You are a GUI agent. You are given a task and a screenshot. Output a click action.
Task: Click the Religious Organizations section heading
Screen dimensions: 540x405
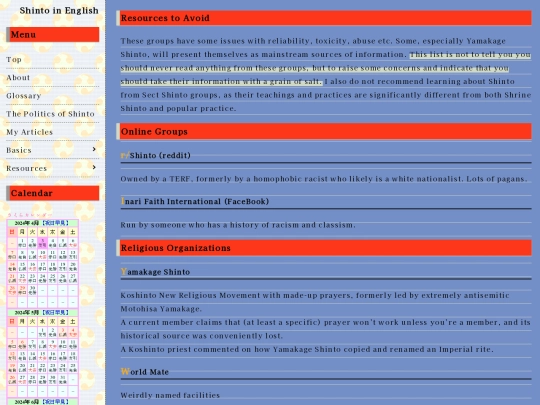point(324,248)
